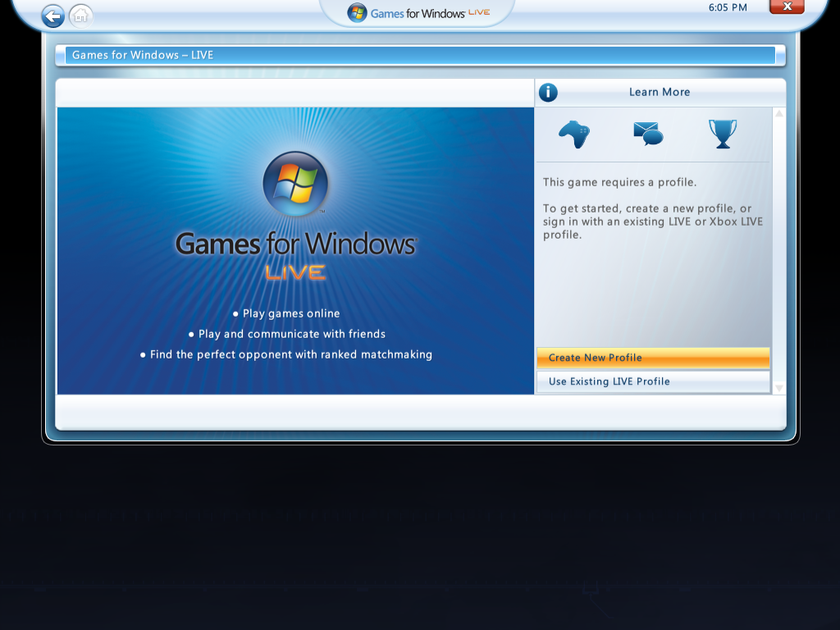840x630 pixels.
Task: Click the 6:05 PM clock
Action: pos(728,7)
